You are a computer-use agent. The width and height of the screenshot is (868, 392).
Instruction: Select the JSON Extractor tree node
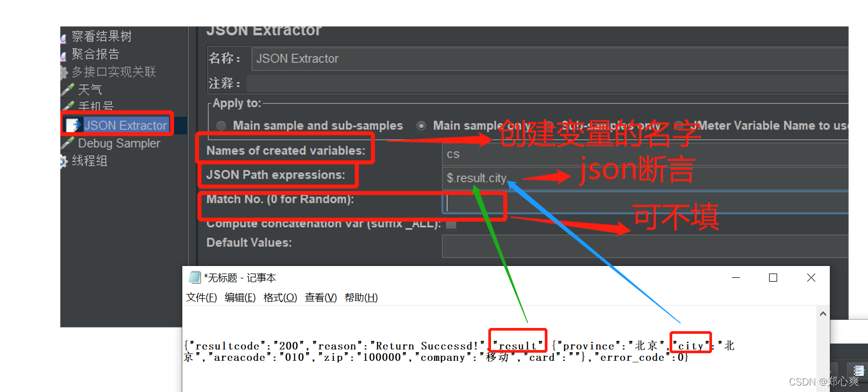[125, 125]
